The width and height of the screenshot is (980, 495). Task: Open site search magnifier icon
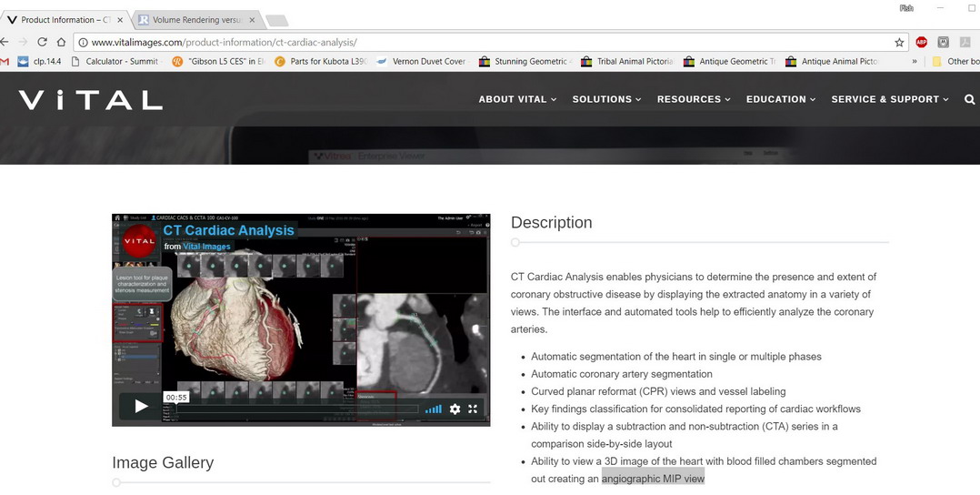[969, 99]
